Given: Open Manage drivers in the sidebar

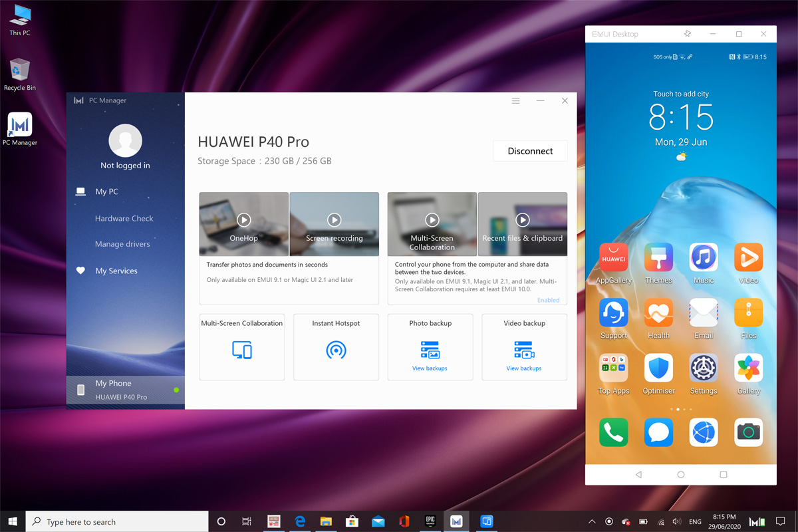Looking at the screenshot, I should pyautogui.click(x=122, y=244).
